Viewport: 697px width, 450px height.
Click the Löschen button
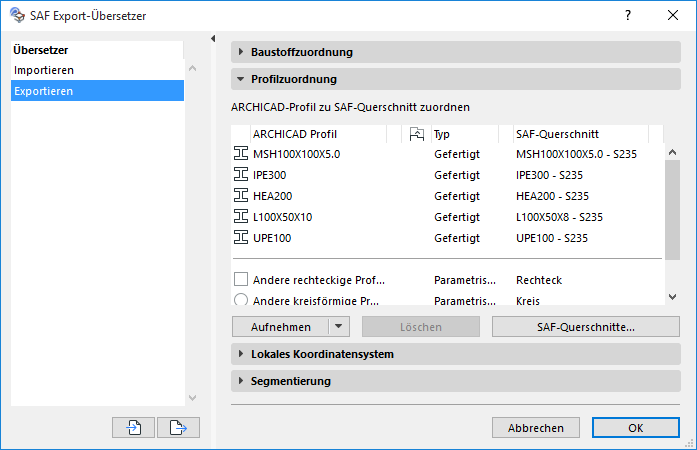[421, 327]
